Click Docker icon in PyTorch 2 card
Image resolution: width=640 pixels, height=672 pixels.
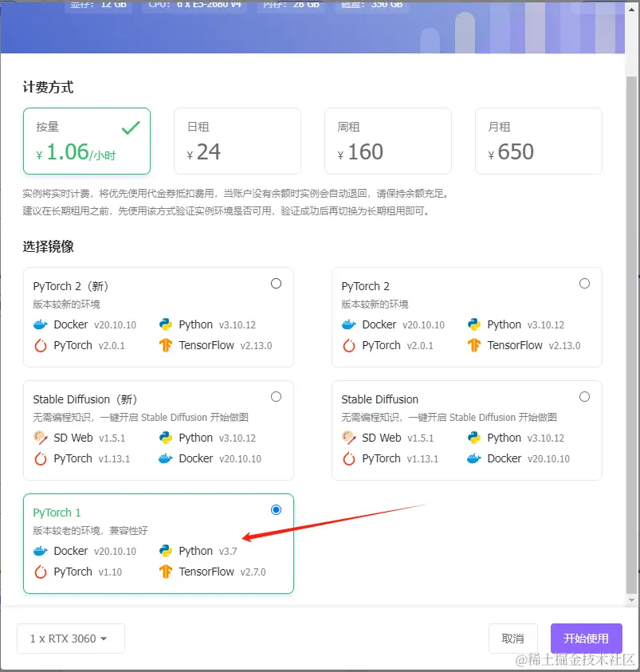pyautogui.click(x=349, y=325)
